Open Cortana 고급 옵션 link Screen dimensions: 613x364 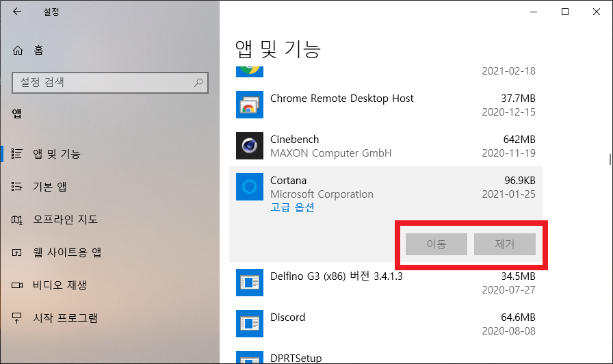292,207
